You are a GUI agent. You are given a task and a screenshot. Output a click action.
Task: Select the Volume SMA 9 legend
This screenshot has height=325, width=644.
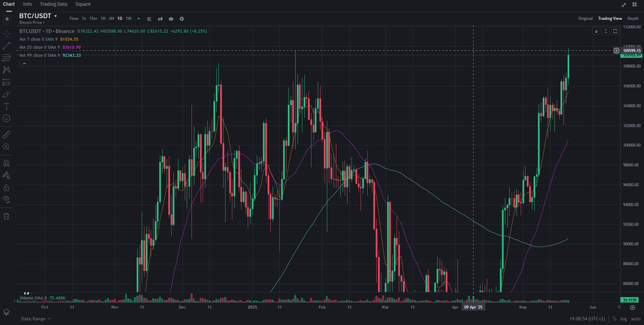43,298
